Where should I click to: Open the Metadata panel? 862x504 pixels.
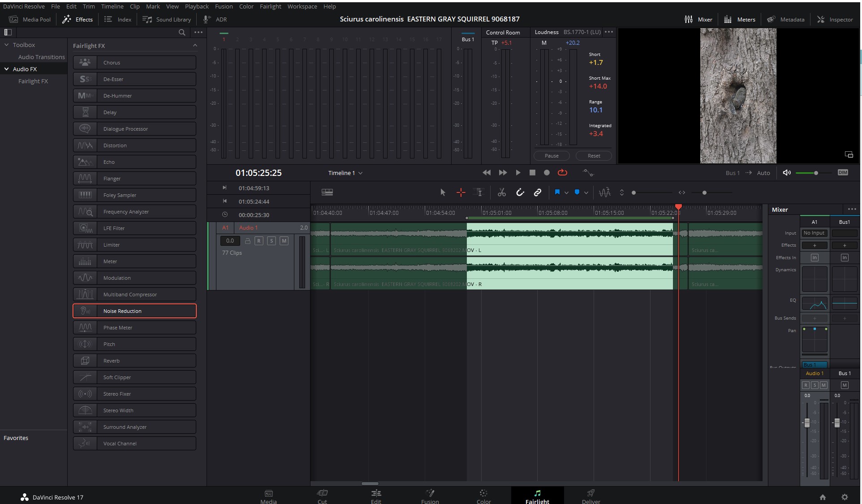click(786, 19)
